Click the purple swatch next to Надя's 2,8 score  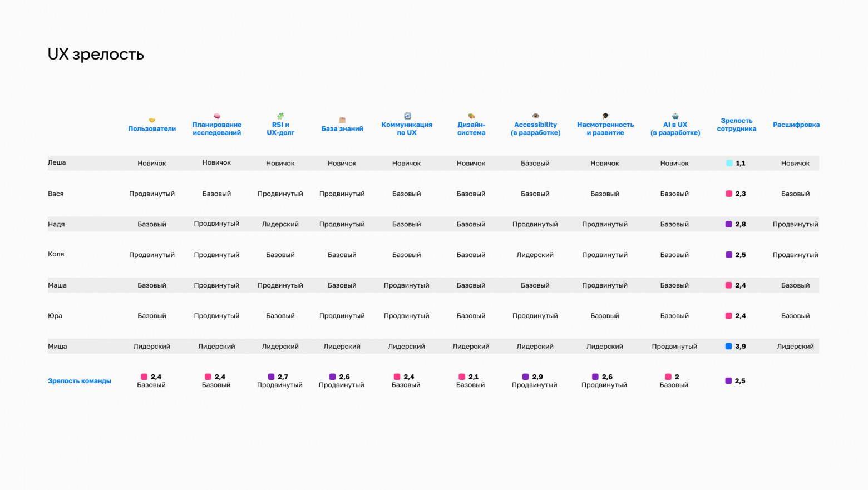(x=728, y=225)
